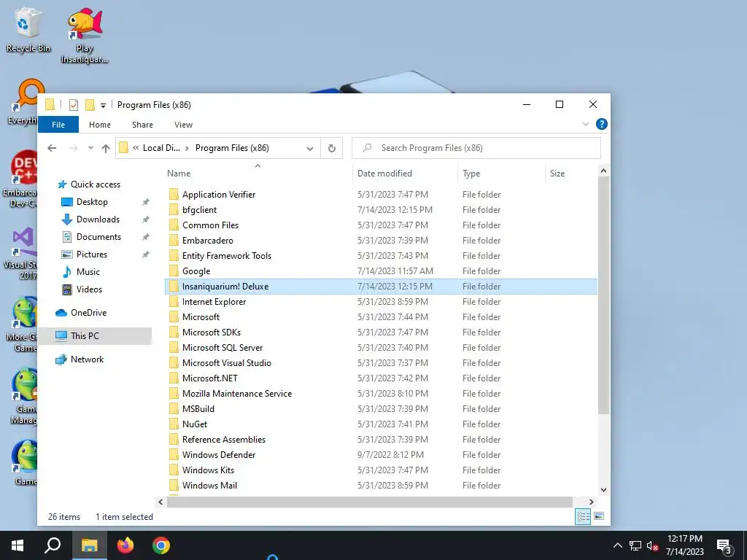Go back with the Back arrow
747x560 pixels.
tap(52, 148)
